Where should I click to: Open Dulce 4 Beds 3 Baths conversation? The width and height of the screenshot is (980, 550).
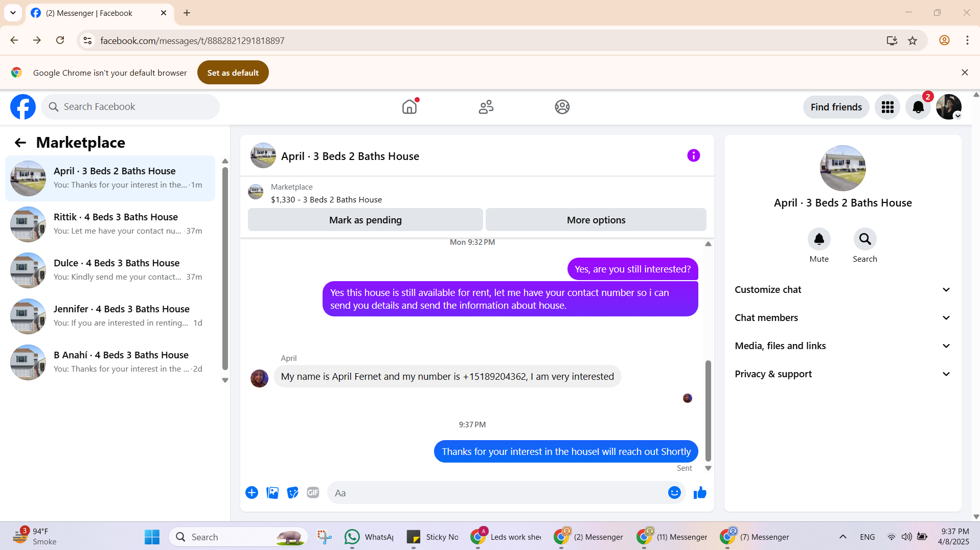[110, 270]
